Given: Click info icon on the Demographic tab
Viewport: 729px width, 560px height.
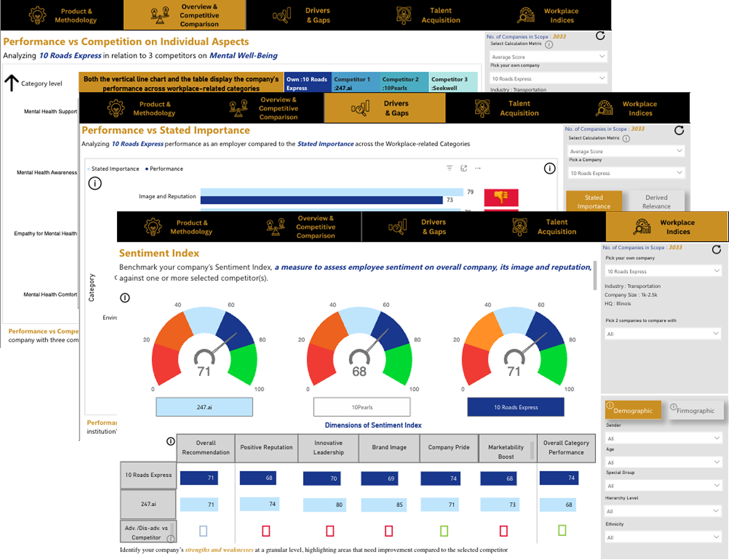Looking at the screenshot, I should click(x=610, y=405).
